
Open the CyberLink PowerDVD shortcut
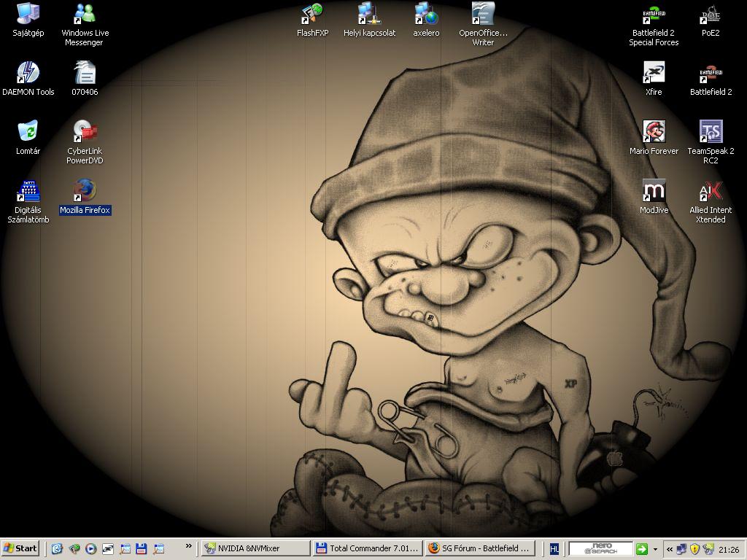coord(85,133)
